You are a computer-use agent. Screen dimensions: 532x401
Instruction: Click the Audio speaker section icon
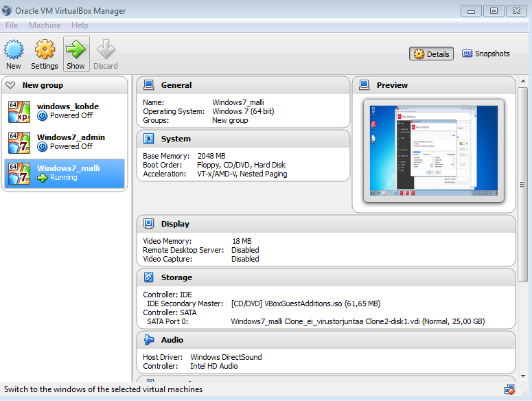[x=149, y=340]
